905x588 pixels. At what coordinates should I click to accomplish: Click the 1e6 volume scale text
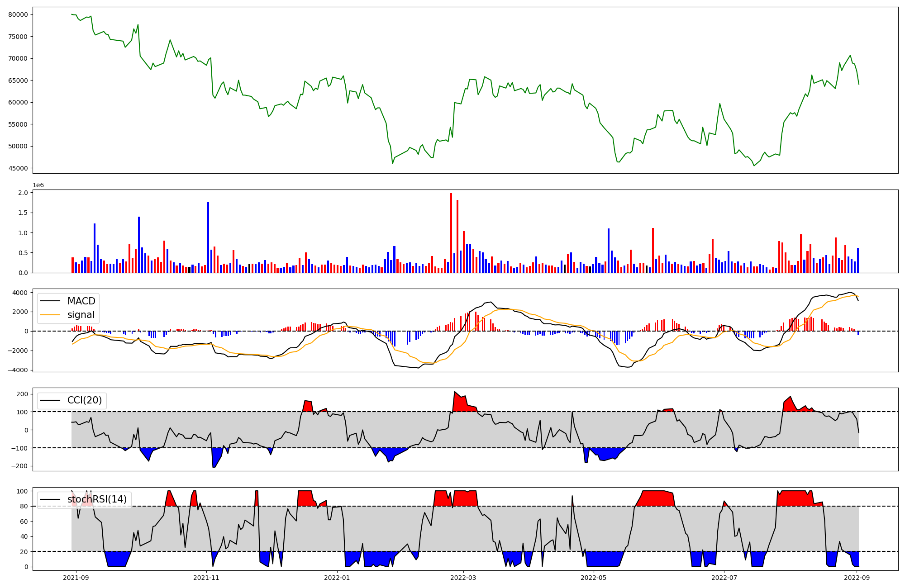click(x=38, y=185)
